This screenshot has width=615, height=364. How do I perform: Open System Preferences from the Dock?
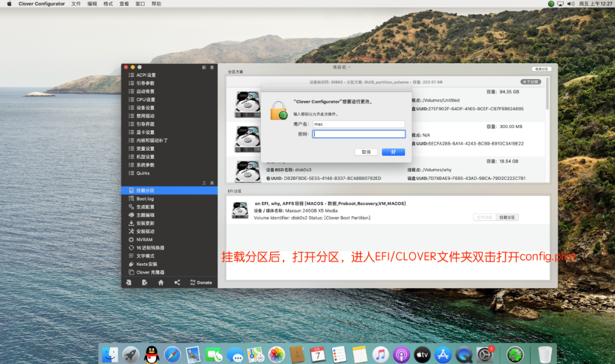tap(485, 355)
